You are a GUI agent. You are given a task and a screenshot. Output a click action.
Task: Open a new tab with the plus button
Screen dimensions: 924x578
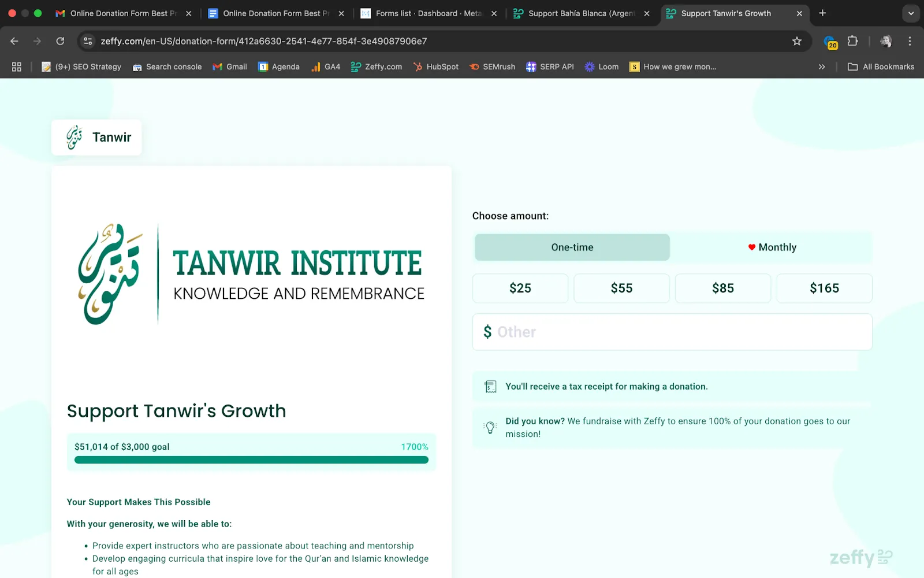[822, 13]
